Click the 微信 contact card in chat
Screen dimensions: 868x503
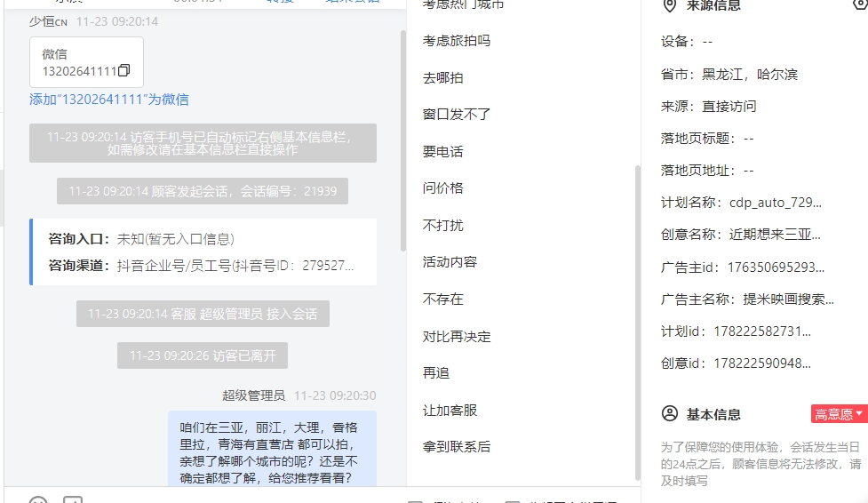pyautogui.click(x=86, y=62)
